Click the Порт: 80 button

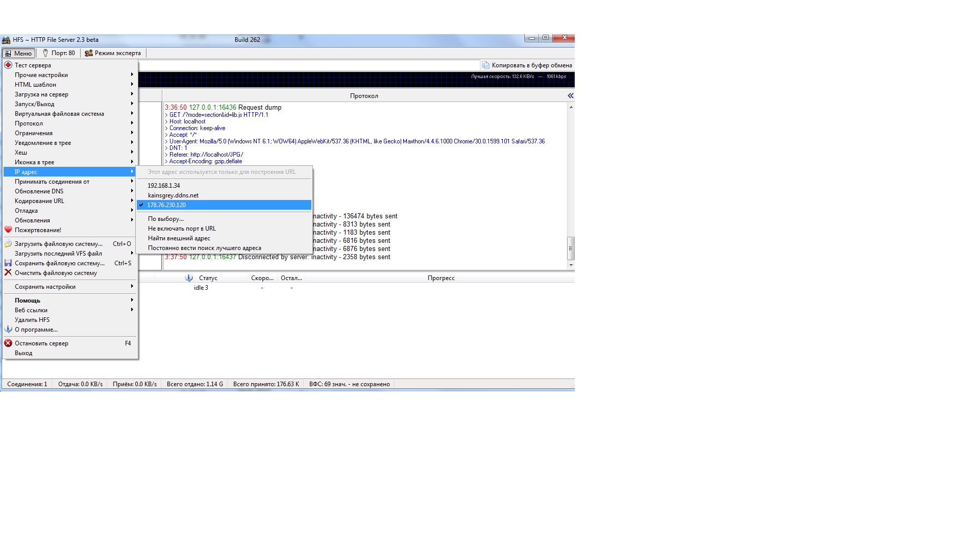59,53
